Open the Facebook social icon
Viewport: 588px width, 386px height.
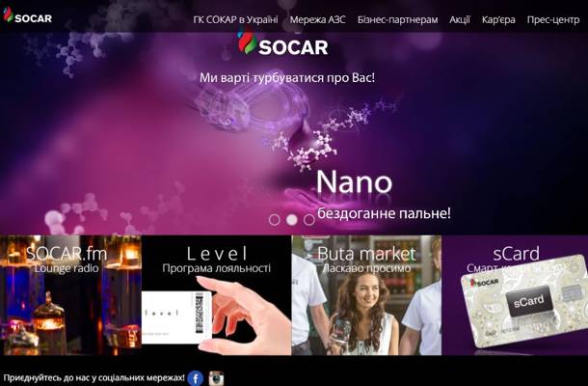coord(195,377)
